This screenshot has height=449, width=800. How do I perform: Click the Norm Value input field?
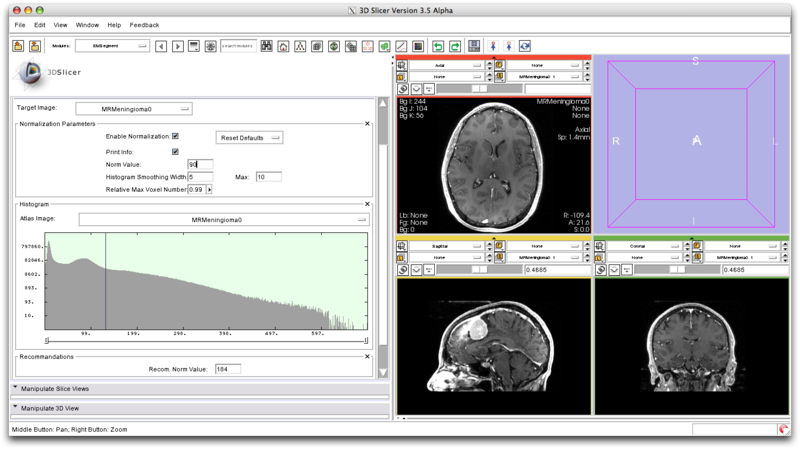pos(201,164)
